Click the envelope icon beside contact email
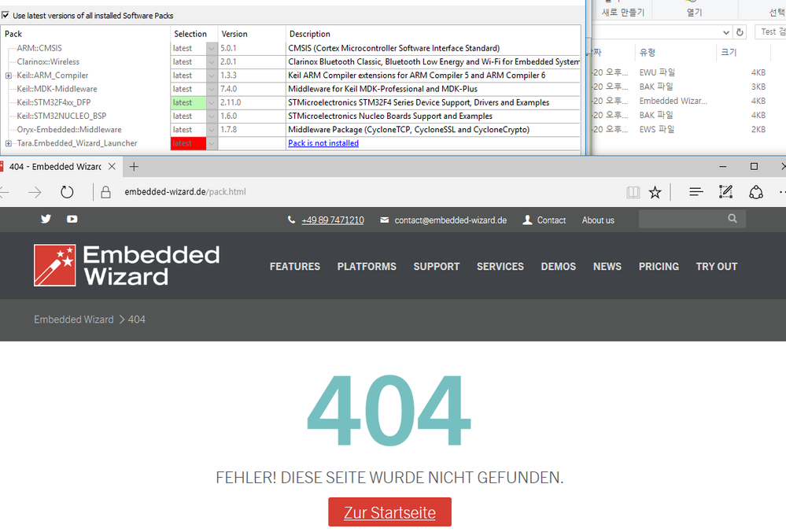The width and height of the screenshot is (786, 532). 385,220
